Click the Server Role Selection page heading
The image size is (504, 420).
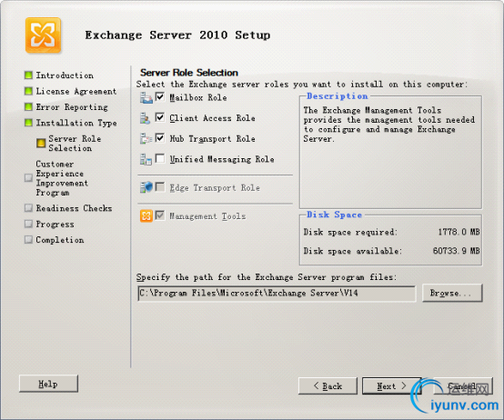pos(189,73)
